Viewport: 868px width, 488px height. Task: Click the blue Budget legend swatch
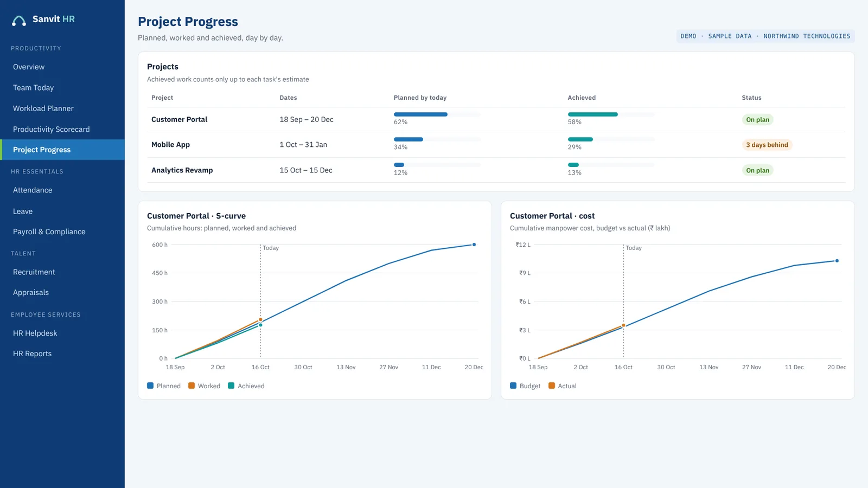(513, 386)
